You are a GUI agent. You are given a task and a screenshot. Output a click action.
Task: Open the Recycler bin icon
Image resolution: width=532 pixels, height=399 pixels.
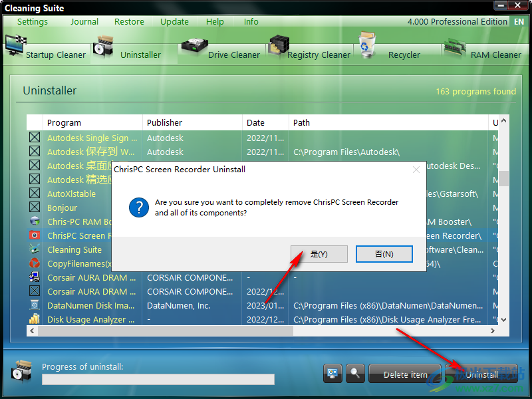coord(367,45)
